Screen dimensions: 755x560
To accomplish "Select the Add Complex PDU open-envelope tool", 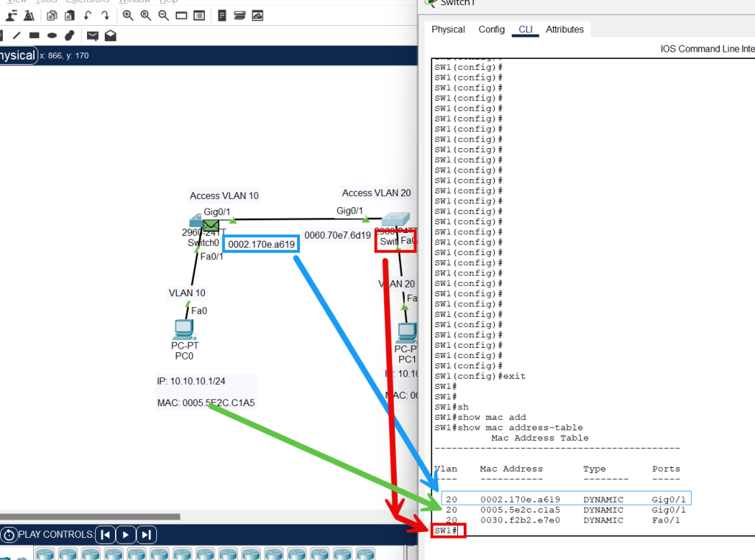I will click(x=111, y=35).
